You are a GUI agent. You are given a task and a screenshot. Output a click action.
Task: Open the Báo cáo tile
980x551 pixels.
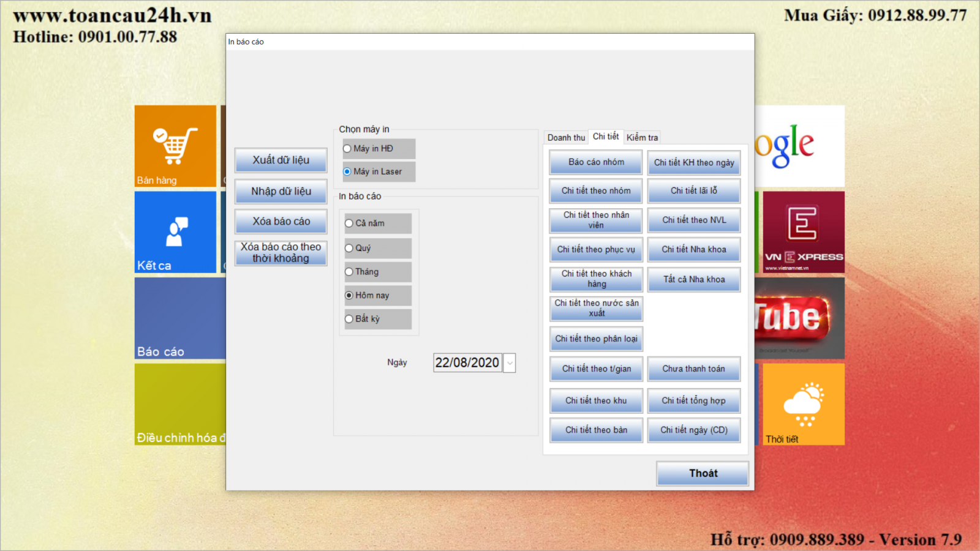click(x=179, y=318)
